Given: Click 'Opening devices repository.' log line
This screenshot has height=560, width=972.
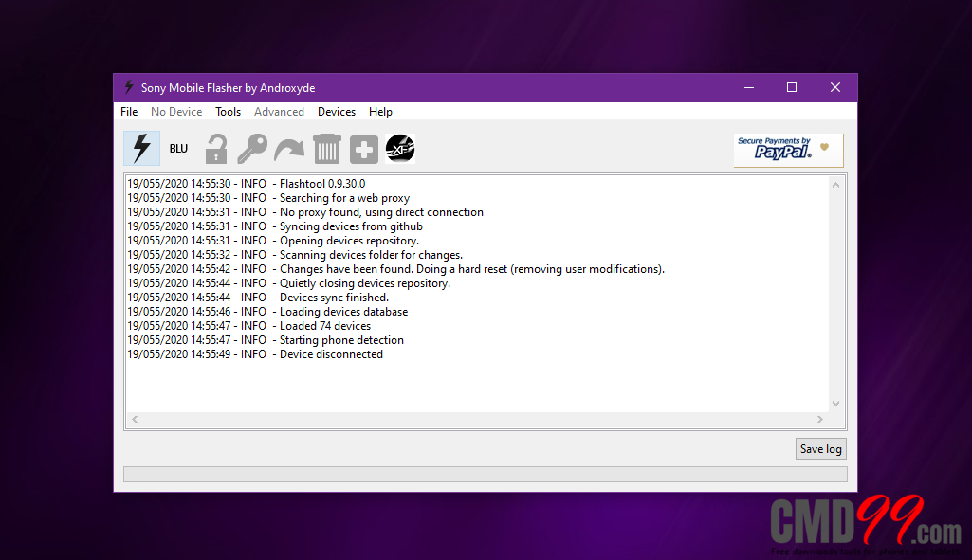Looking at the screenshot, I should tap(273, 241).
